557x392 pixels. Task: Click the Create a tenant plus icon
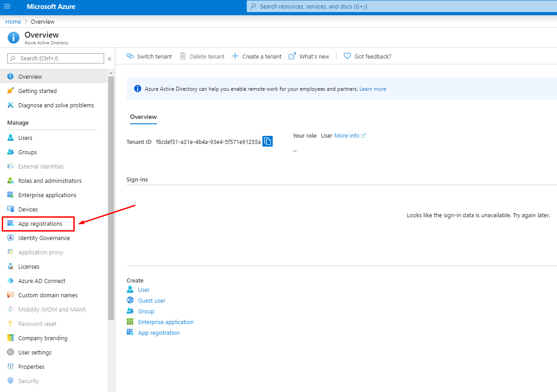pos(235,56)
